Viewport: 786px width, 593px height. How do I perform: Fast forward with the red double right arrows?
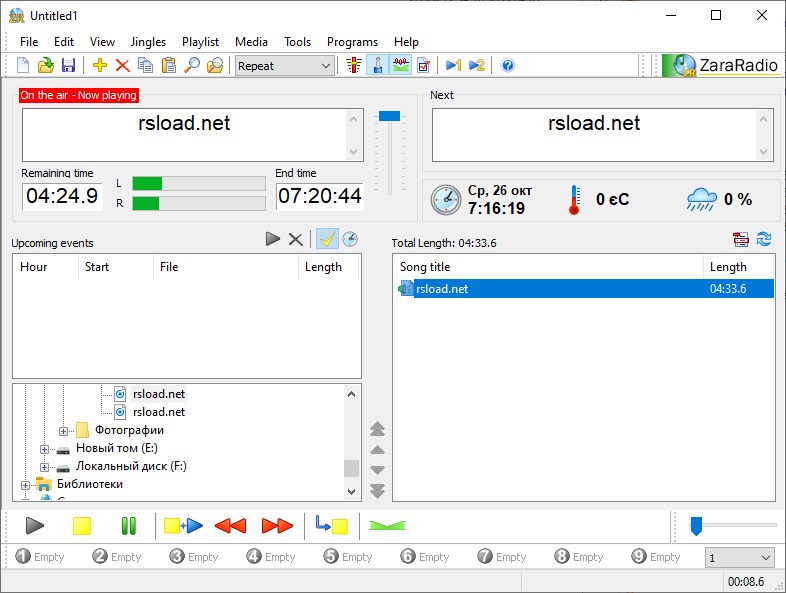click(x=278, y=526)
